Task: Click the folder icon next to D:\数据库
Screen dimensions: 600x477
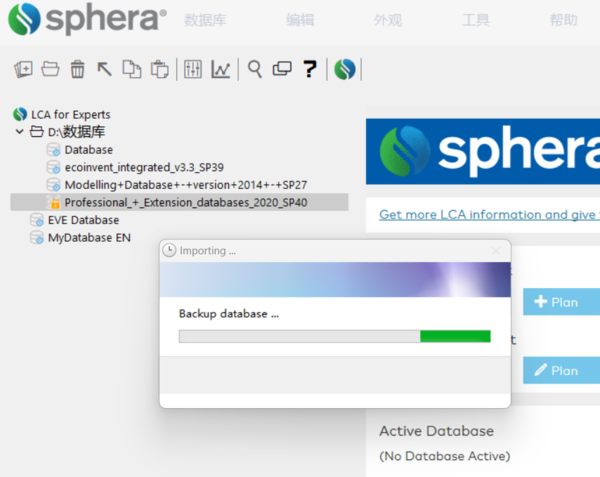Action: point(37,132)
